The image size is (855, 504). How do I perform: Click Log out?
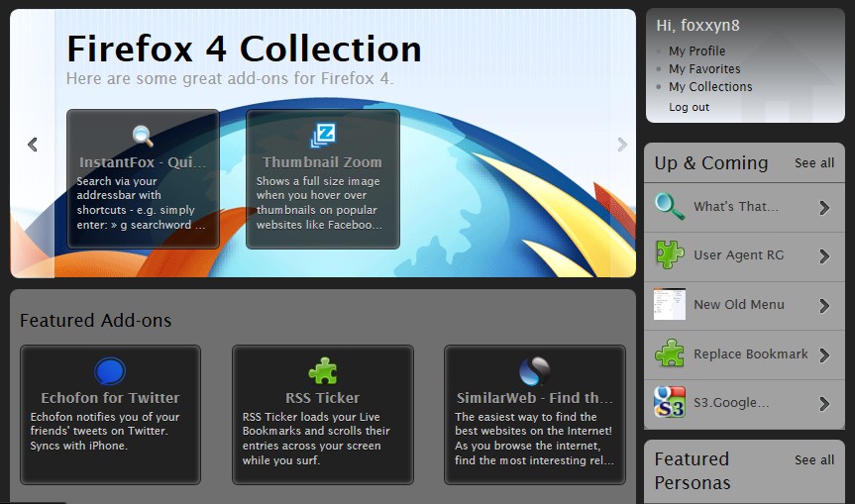[690, 107]
